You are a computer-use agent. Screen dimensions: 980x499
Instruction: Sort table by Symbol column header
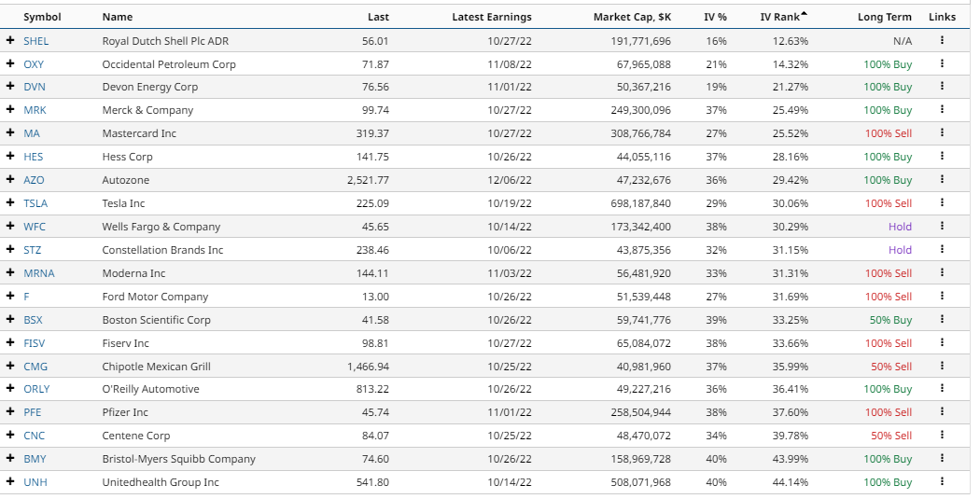coord(42,17)
